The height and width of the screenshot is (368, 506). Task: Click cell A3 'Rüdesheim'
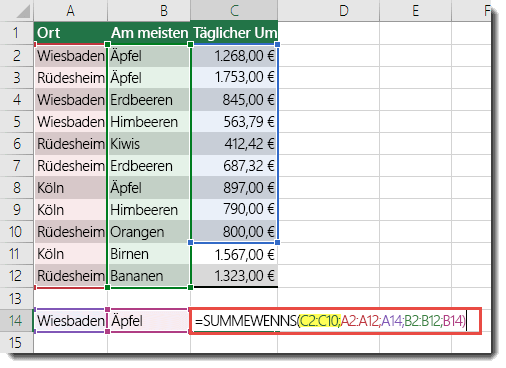click(70, 78)
